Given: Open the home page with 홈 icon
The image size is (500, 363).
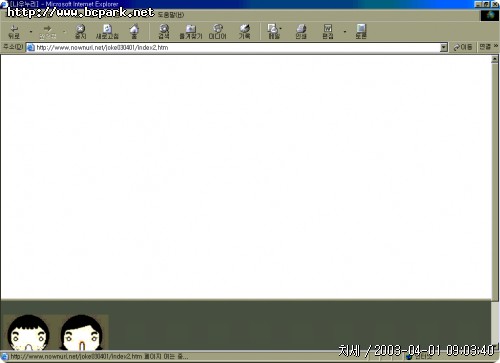Looking at the screenshot, I should 134,32.
